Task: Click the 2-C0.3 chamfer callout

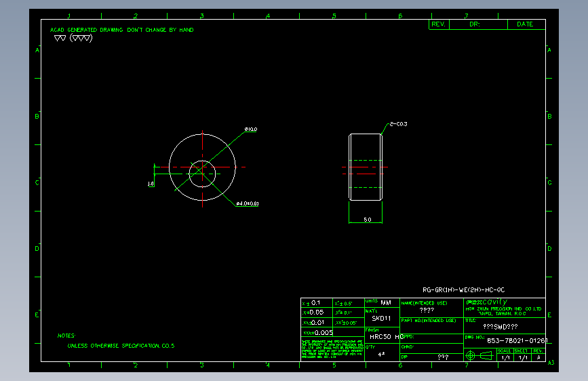Action: [398, 124]
